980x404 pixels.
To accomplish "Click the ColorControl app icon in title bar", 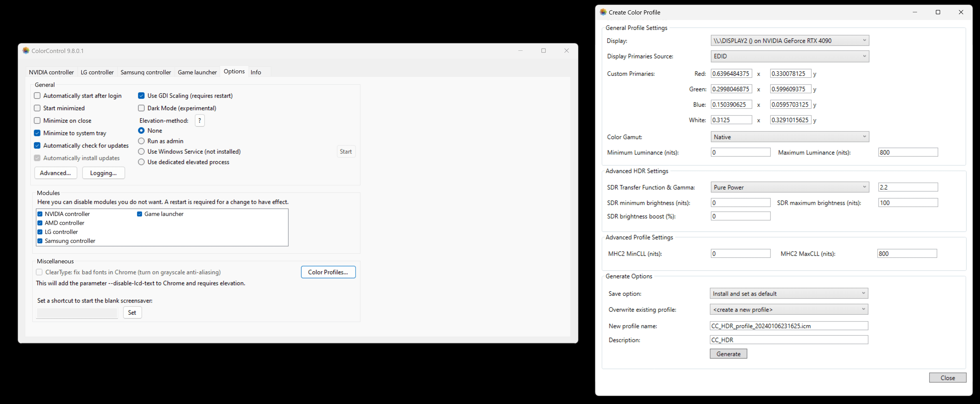I will (26, 51).
